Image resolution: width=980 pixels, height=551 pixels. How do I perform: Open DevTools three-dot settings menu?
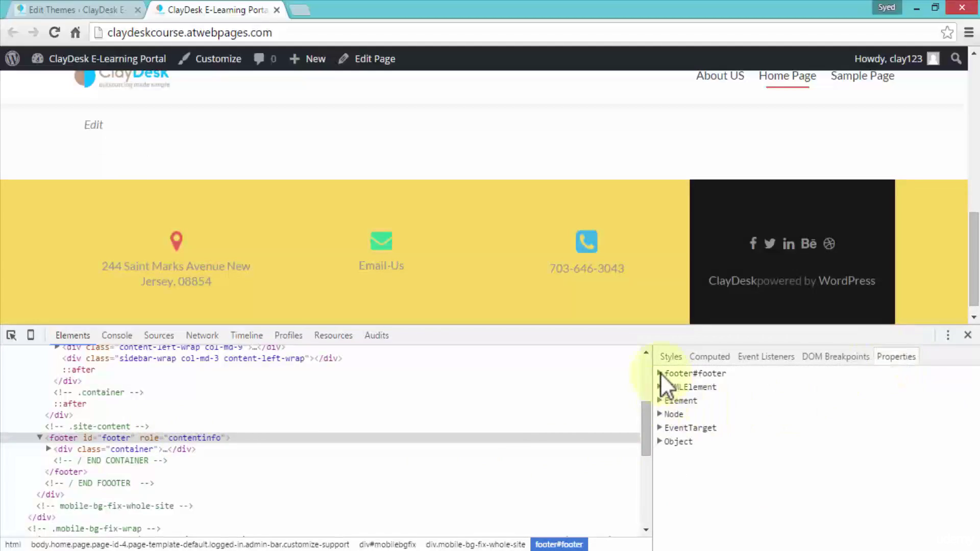pos(948,335)
